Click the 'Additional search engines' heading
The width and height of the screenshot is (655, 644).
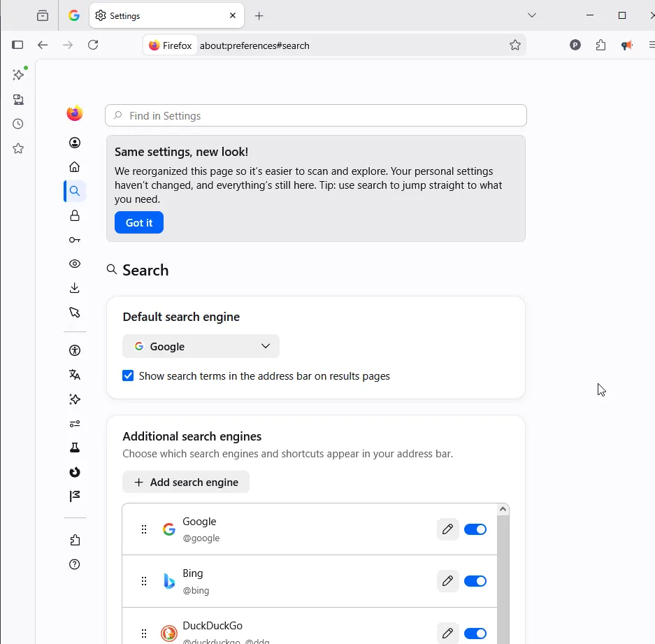[x=192, y=436]
